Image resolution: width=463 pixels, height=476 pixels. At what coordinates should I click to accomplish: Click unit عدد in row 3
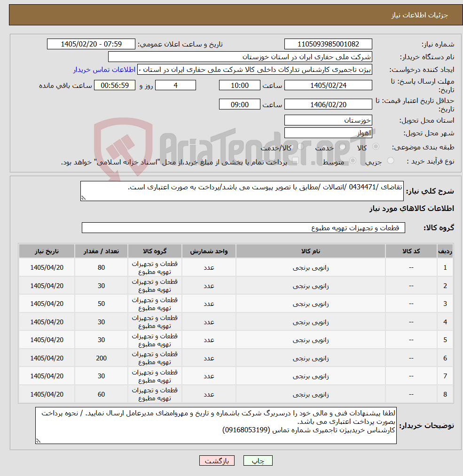click(209, 304)
